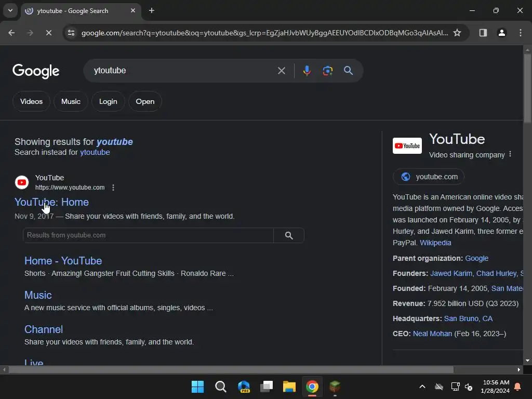This screenshot has width=532, height=399.
Task: Click the horizontal scrollbar thumb
Action: pos(231,370)
